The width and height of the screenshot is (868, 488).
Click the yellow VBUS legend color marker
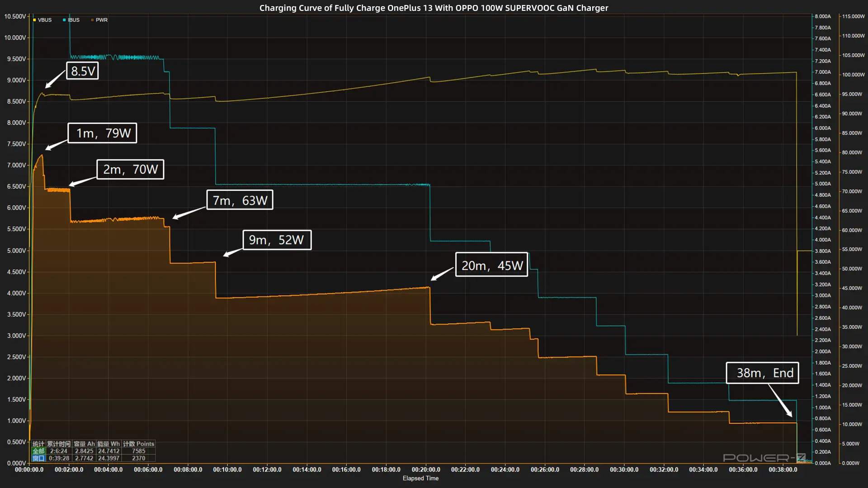(x=34, y=20)
